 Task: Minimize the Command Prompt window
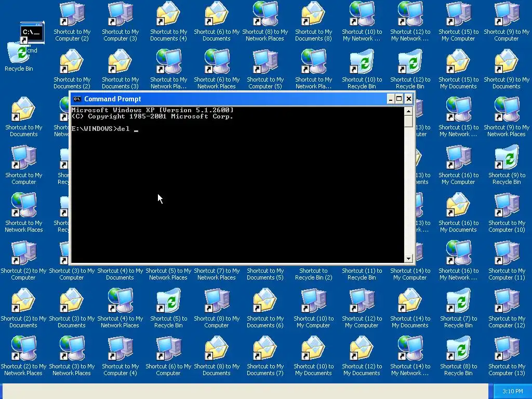(391, 99)
